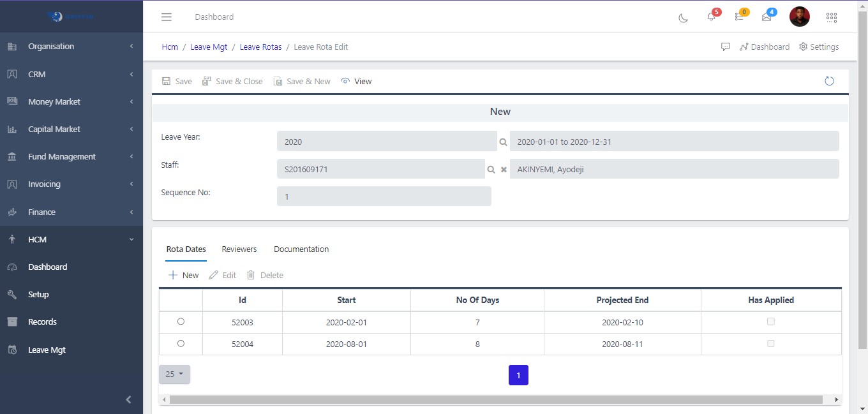Open the apps grid icon top right
The height and width of the screenshot is (414, 868).
coord(832,17)
